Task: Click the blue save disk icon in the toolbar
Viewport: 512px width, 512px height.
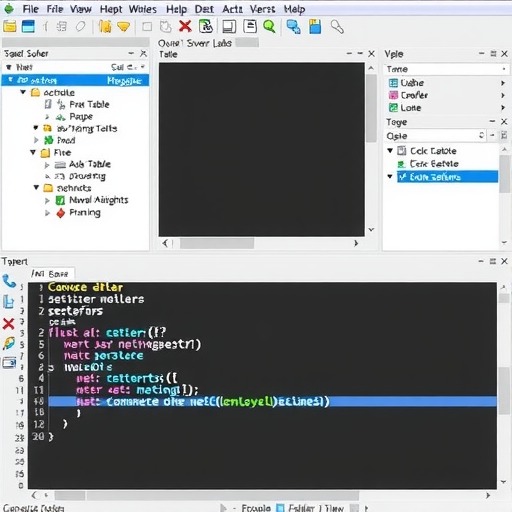Action: click(315, 26)
